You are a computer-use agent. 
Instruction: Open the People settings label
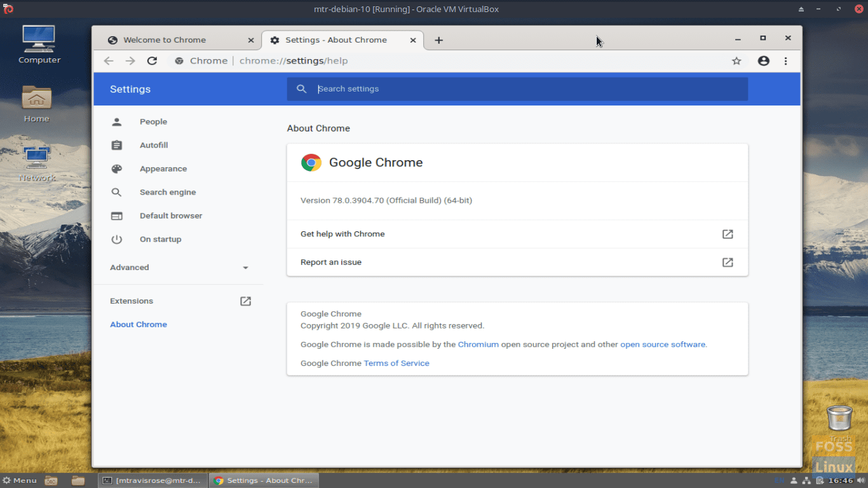tap(153, 122)
